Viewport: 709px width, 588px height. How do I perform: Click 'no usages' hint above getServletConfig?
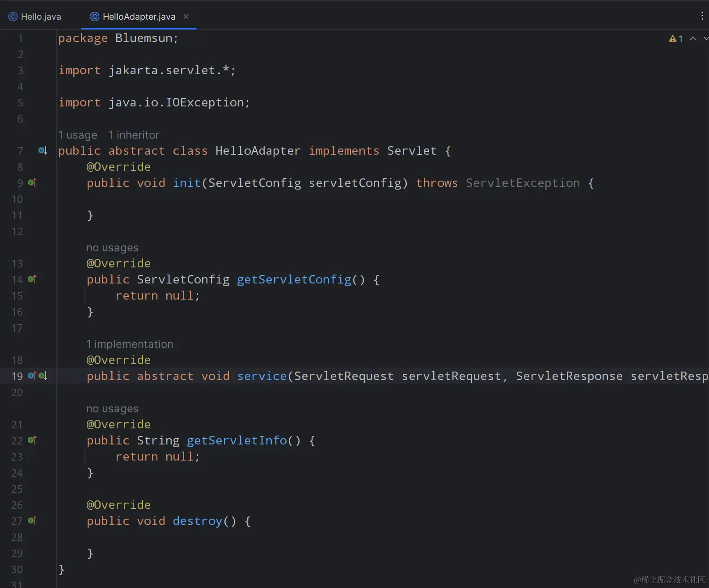113,248
